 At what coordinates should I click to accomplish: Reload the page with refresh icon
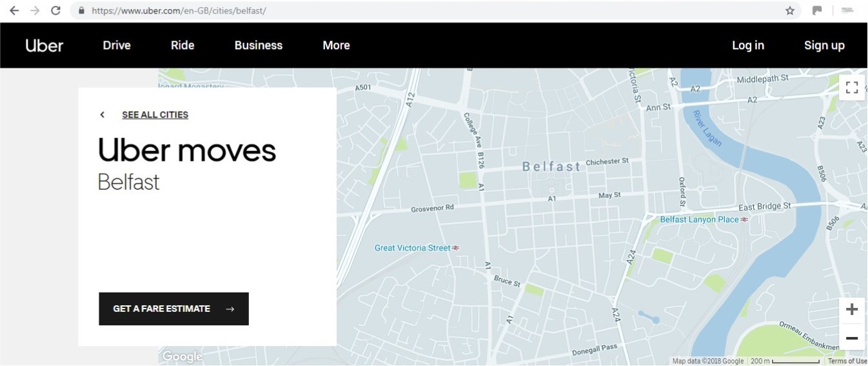tap(55, 10)
